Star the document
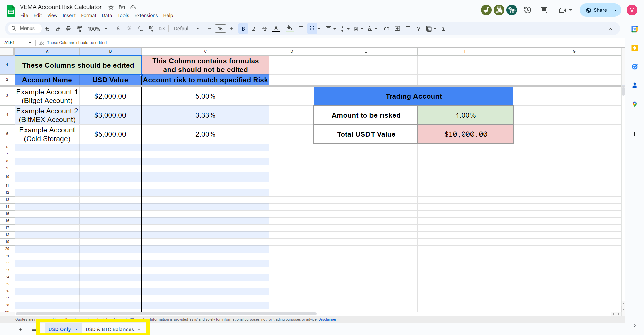 (111, 7)
